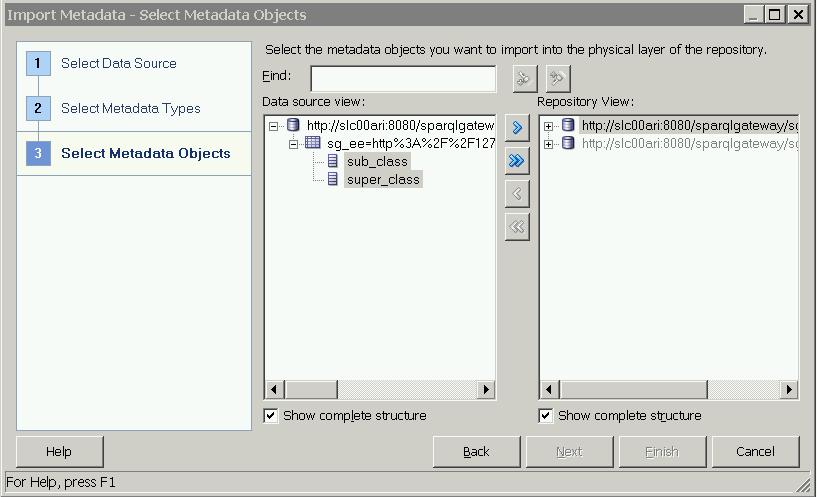The width and height of the screenshot is (817, 497).
Task: Toggle Show complete structure under Data source view
Action: (271, 416)
